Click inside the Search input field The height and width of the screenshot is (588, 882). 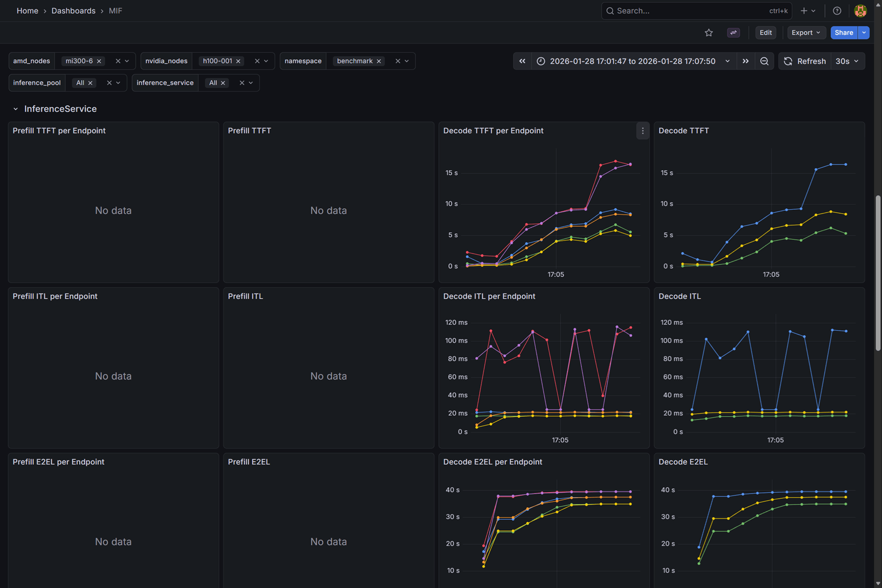coord(681,10)
